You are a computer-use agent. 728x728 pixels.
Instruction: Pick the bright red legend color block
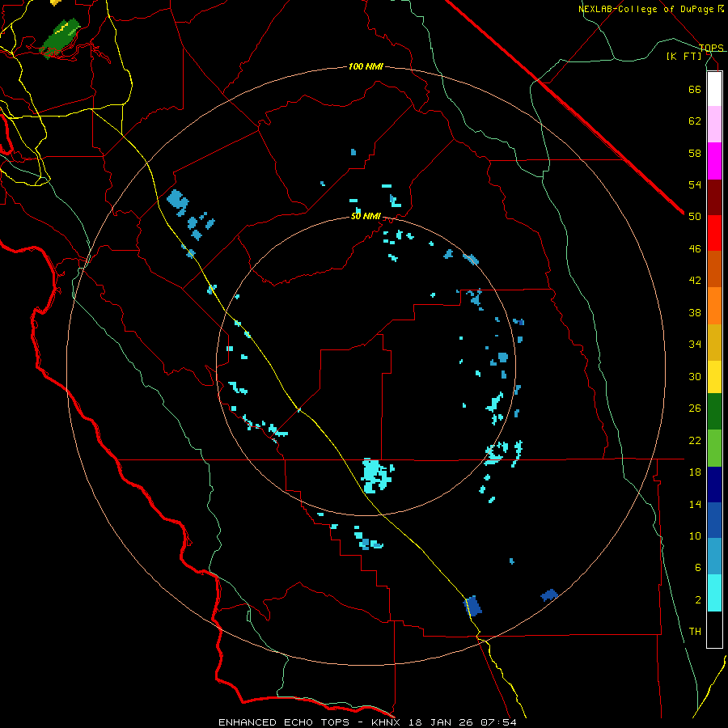(x=714, y=233)
